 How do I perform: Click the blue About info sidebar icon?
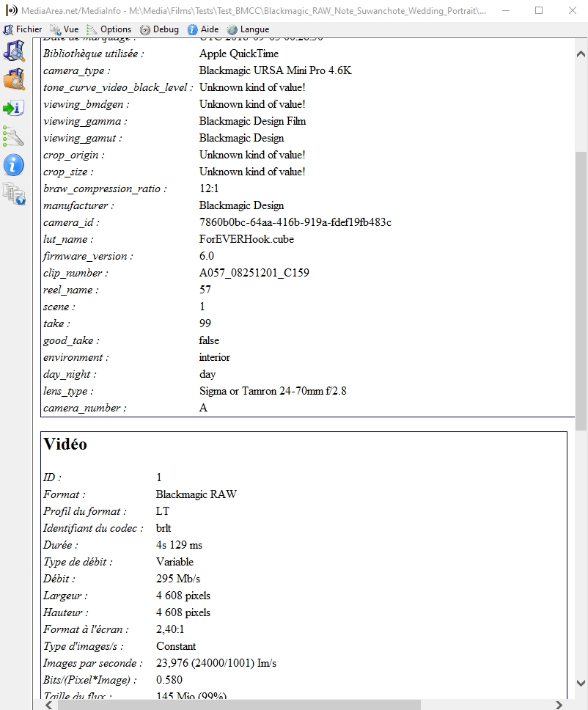14,165
